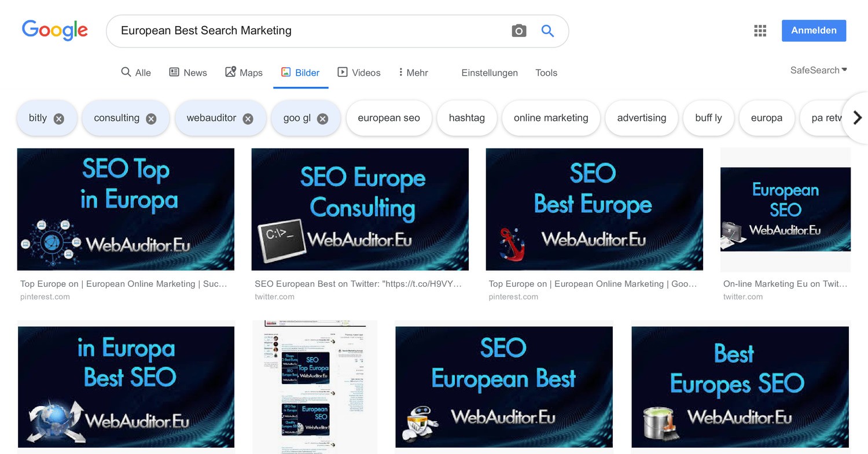The width and height of the screenshot is (868, 454).
Task: Open the Google apps grid icon
Action: (x=760, y=30)
